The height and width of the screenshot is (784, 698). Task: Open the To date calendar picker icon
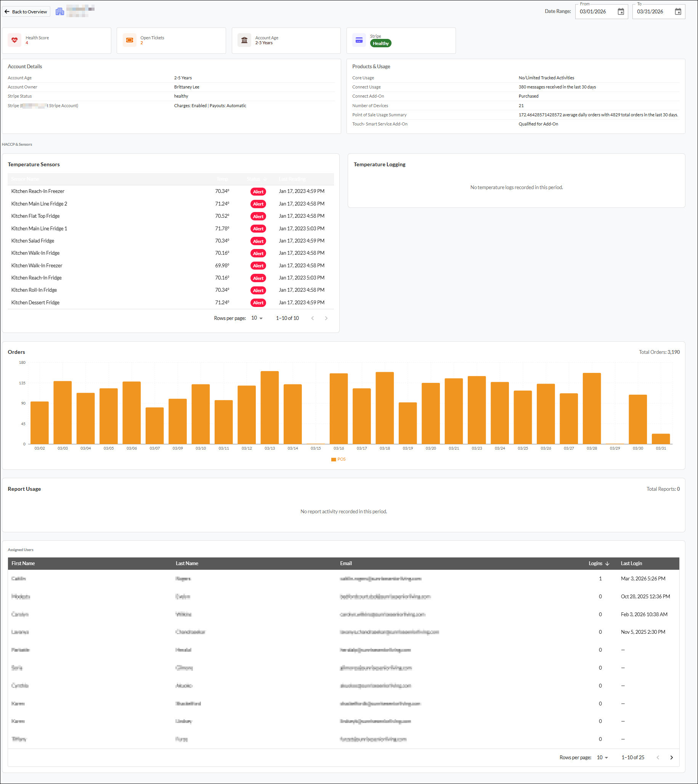tap(678, 11)
